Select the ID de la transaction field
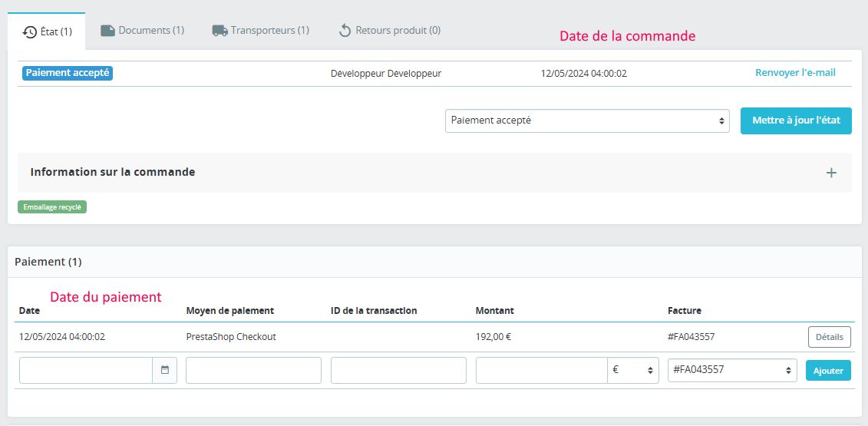This screenshot has width=868, height=426. click(398, 370)
